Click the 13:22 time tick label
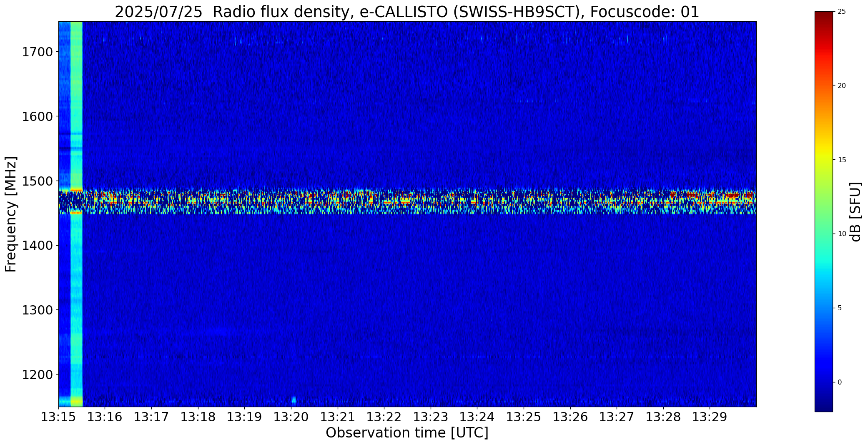This screenshot has height=445, width=868. pos(384,417)
